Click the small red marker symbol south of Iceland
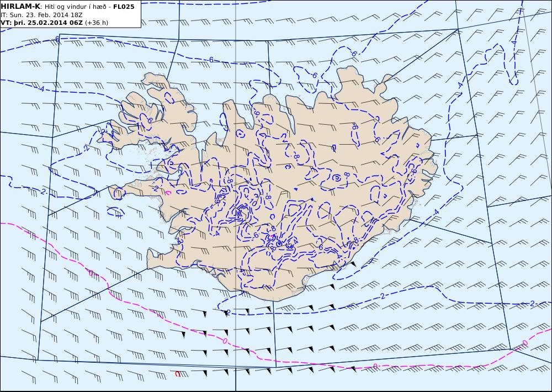Viewport: 552px width, 392px height. click(178, 374)
